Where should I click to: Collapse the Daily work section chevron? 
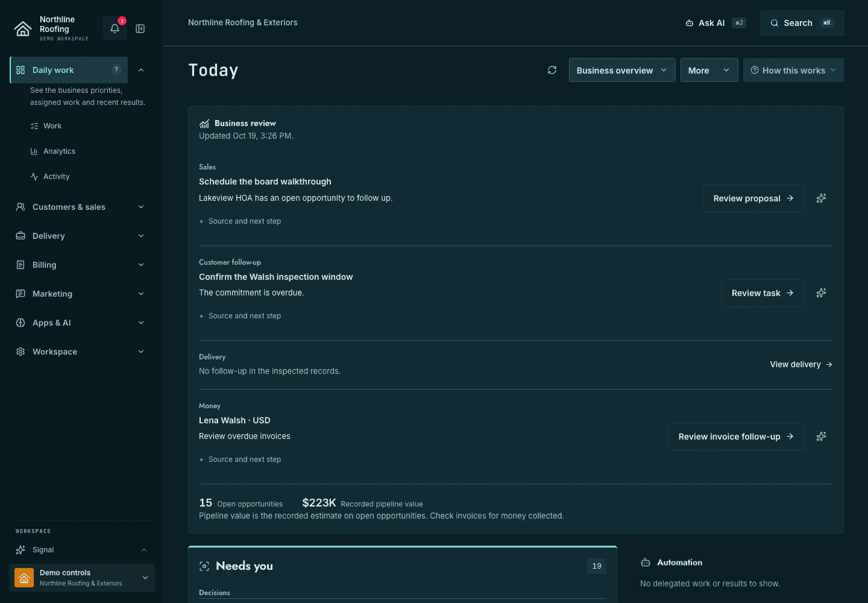click(141, 70)
